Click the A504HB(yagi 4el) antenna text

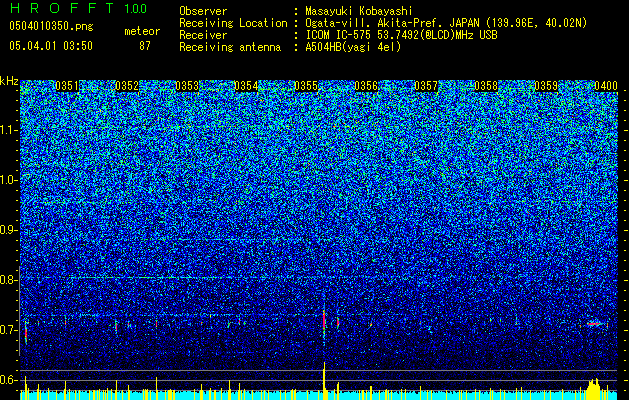(353, 47)
